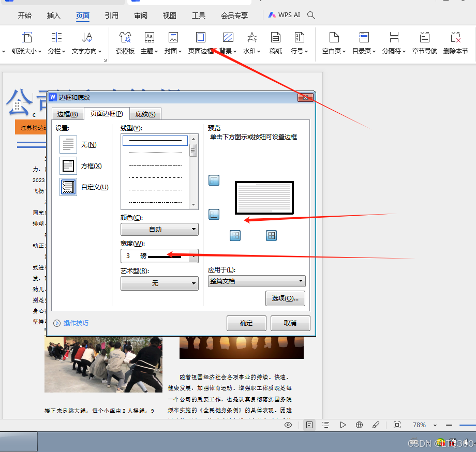476x452 pixels.
Task: Click the page preview thumbnail
Action: (264, 198)
